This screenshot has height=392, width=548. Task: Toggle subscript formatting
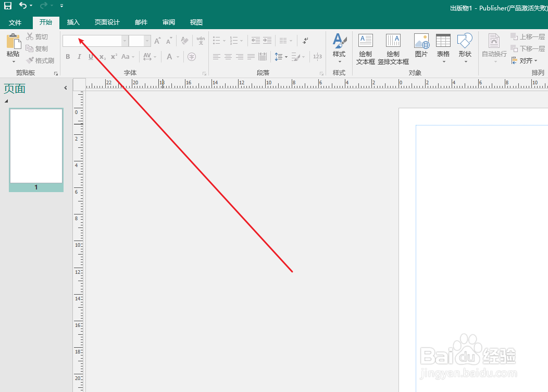click(x=103, y=57)
